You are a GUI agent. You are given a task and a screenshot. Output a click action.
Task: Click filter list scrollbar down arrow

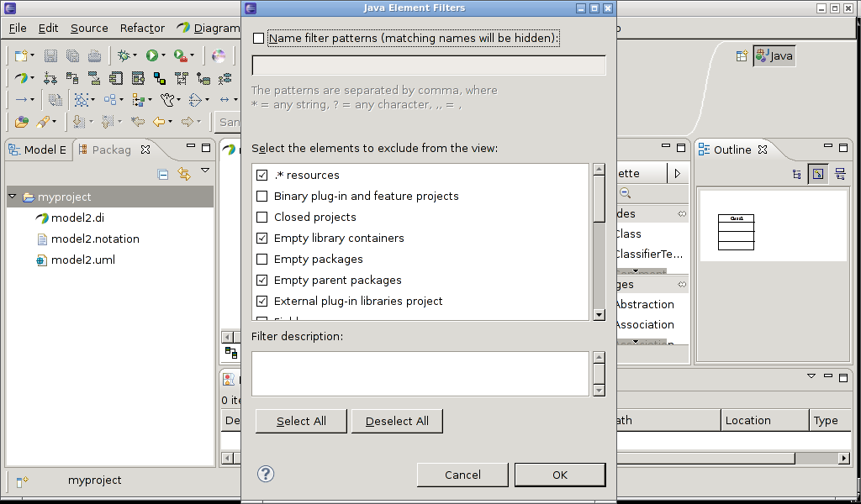click(x=599, y=315)
